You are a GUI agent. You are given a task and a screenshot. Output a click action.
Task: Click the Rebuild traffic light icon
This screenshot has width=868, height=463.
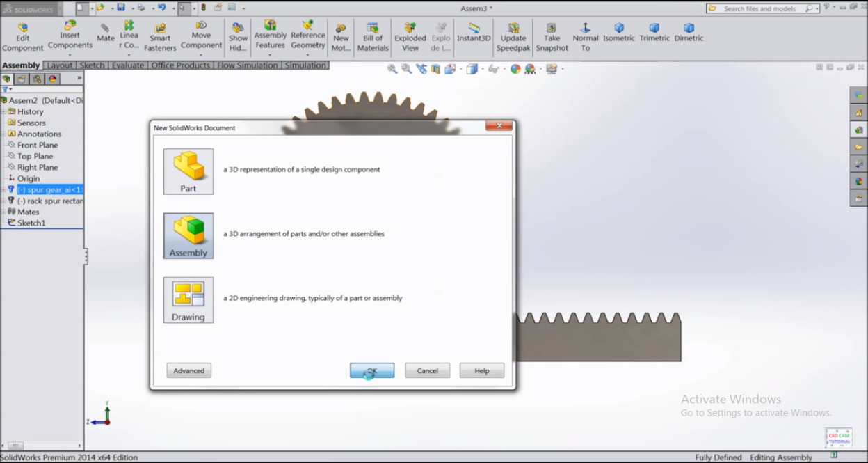(203, 8)
